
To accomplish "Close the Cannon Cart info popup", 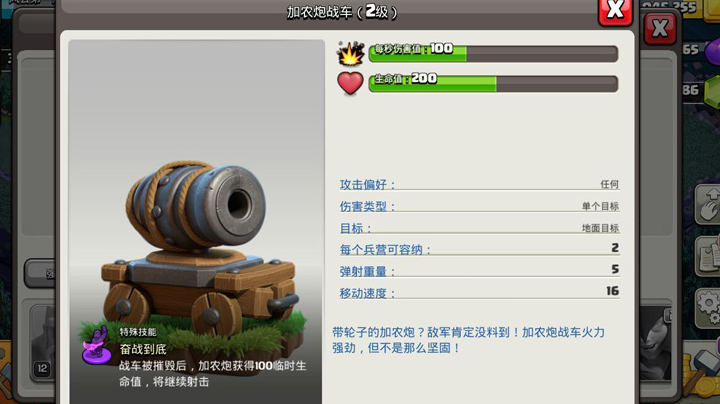I will [x=615, y=10].
